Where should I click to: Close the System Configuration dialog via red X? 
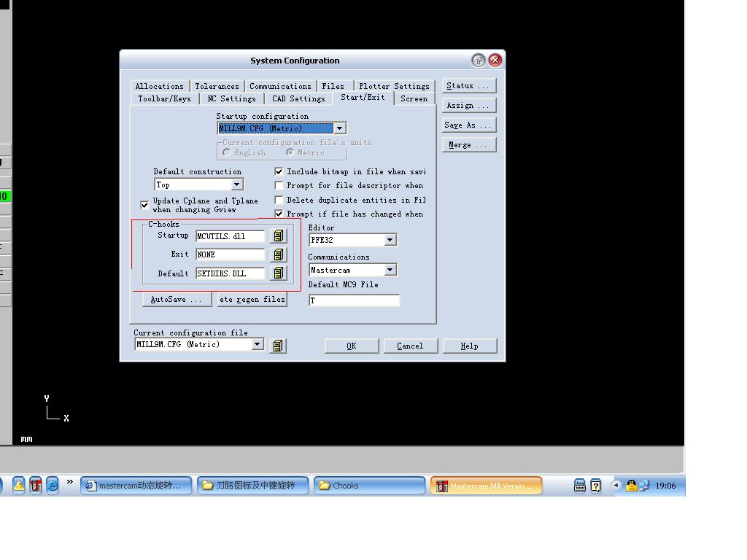coord(495,60)
